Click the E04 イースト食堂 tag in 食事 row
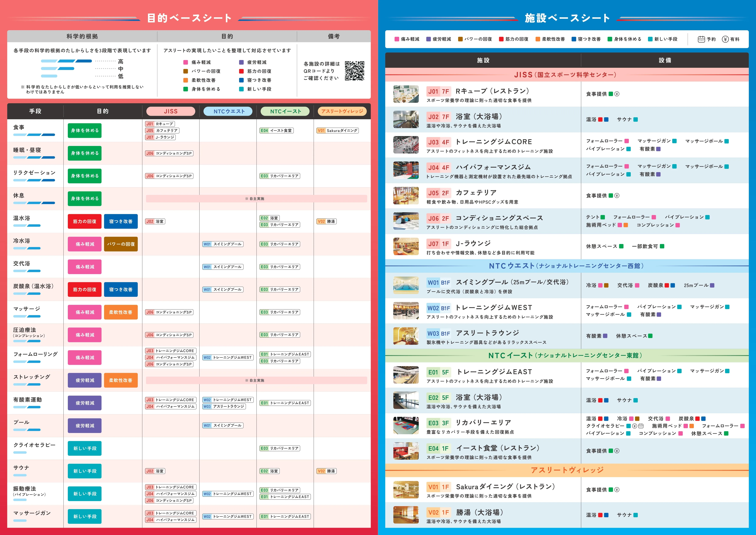 (x=276, y=130)
